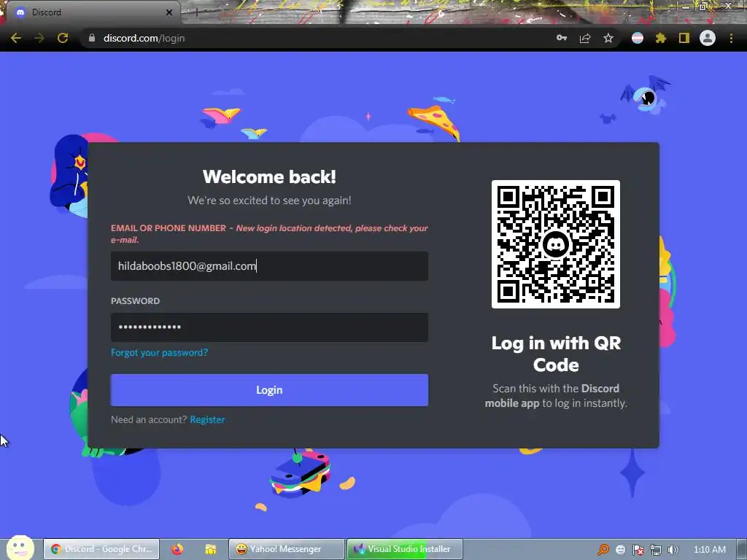The height and width of the screenshot is (560, 747).
Task: Close the Discord tab
Action: click(x=169, y=12)
